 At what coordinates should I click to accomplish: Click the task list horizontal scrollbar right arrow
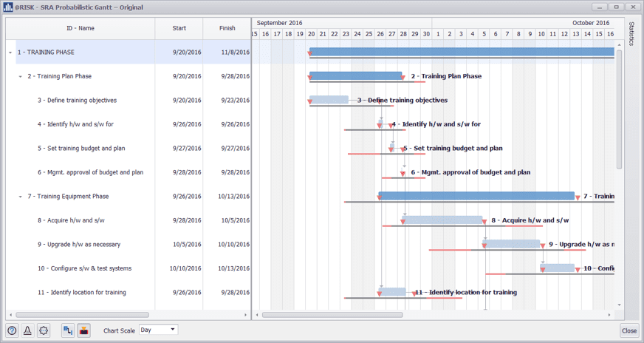[246, 315]
